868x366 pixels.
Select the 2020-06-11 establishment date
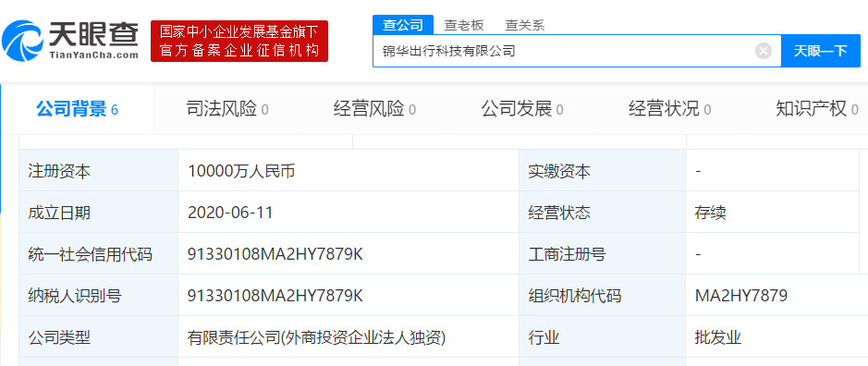230,213
